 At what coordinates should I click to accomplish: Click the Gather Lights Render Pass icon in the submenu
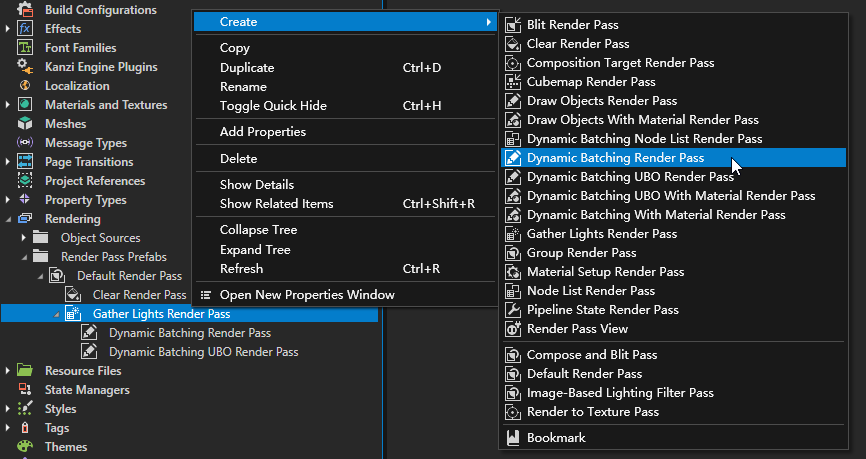point(513,234)
